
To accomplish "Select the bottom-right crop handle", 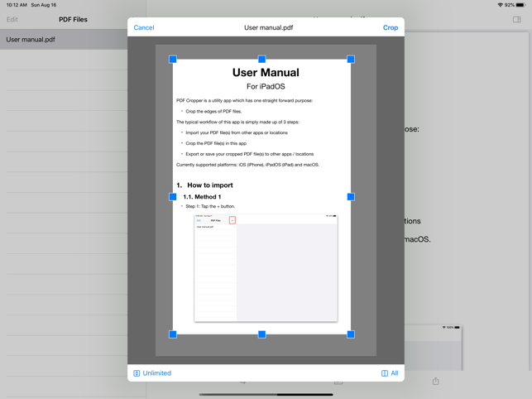I will (351, 334).
